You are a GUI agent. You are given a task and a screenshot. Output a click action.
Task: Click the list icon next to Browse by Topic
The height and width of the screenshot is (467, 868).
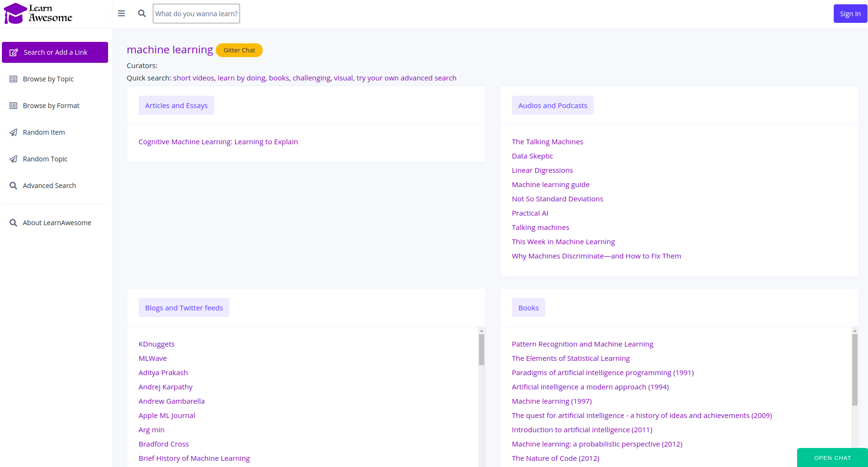click(x=13, y=79)
